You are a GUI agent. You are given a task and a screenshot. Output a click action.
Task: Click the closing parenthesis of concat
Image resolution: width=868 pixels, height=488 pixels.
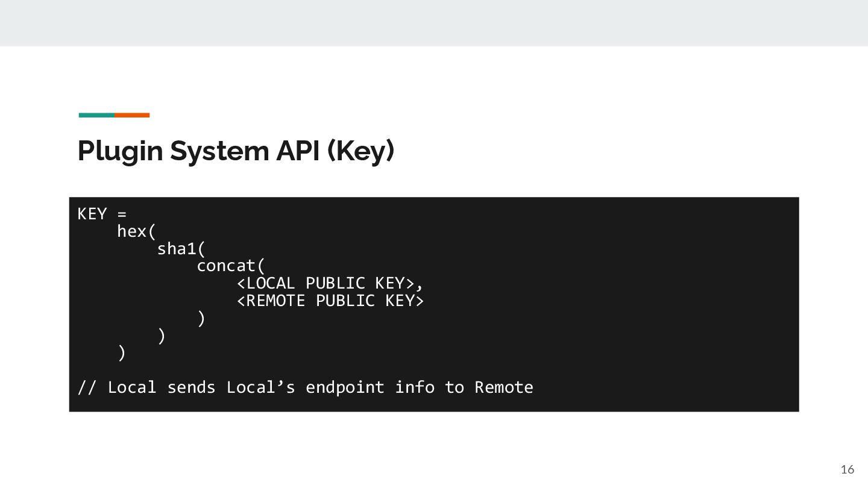[x=201, y=318]
